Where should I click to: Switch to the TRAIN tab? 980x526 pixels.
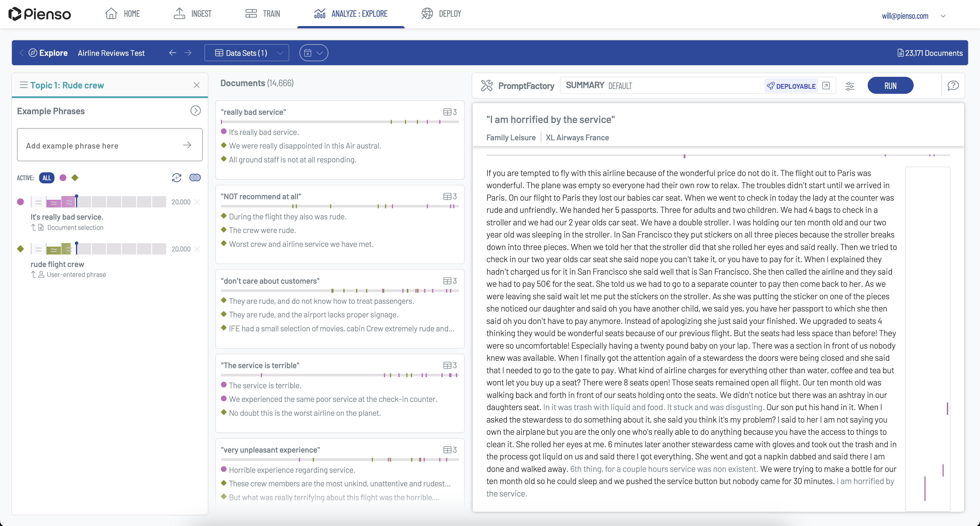(x=263, y=14)
